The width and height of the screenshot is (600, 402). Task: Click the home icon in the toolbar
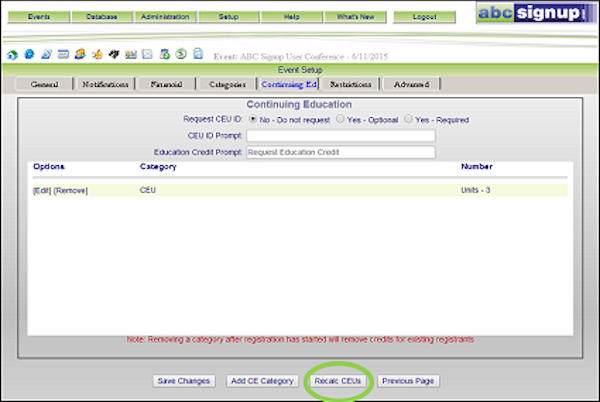click(x=13, y=54)
